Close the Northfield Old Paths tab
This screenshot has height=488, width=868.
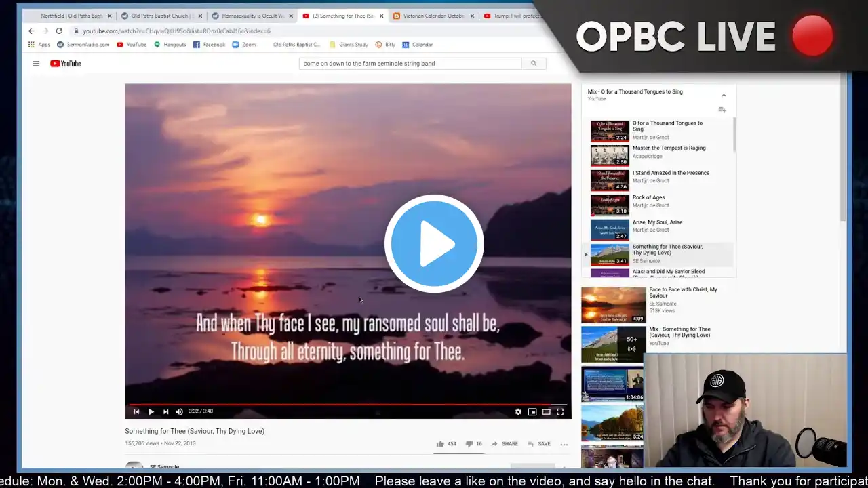(x=109, y=16)
